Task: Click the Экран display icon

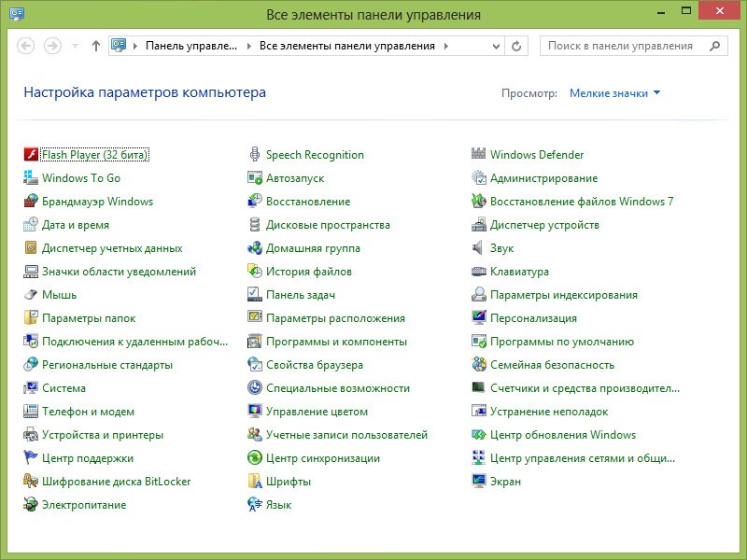Action: click(x=479, y=481)
